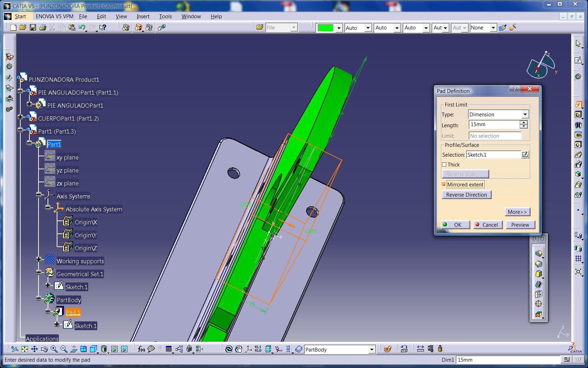Click the Painter brush icon near None dropdown
The width and height of the screenshot is (588, 368).
point(503,27)
